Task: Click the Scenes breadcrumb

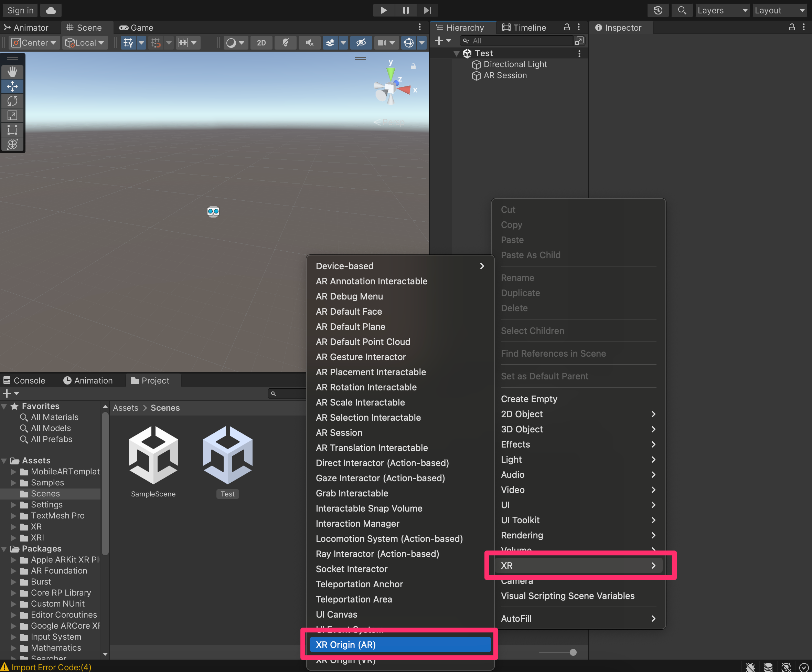Action: point(165,408)
